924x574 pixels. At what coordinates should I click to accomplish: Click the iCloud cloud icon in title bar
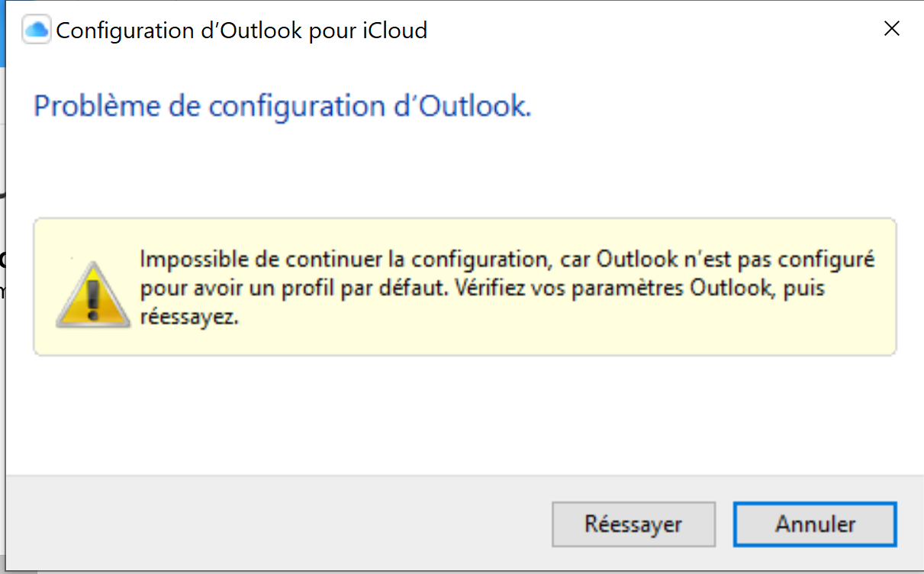click(x=37, y=31)
